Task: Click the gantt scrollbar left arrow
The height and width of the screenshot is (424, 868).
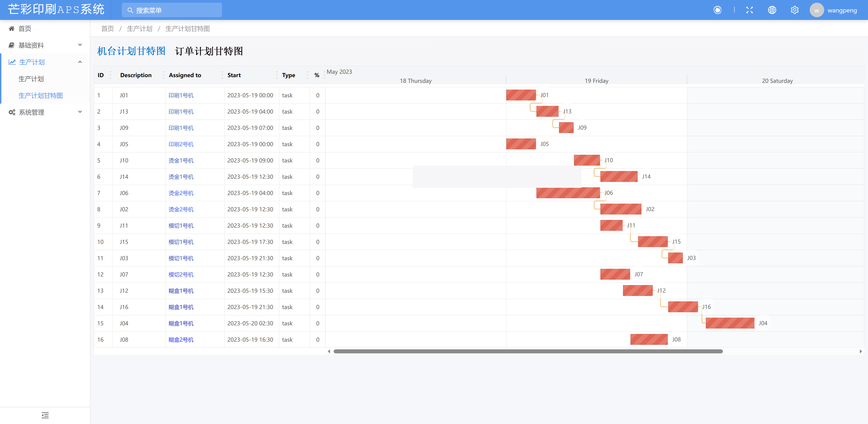Action: pos(329,351)
